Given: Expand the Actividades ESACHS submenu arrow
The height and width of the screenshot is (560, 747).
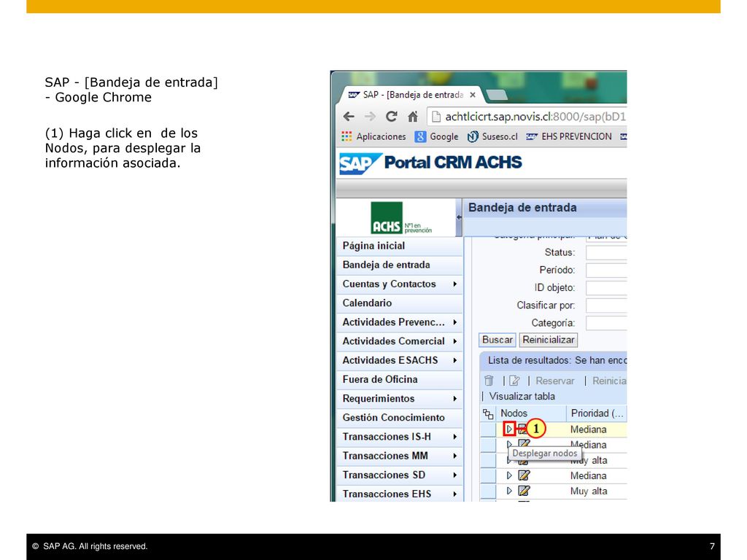Looking at the screenshot, I should click(455, 360).
